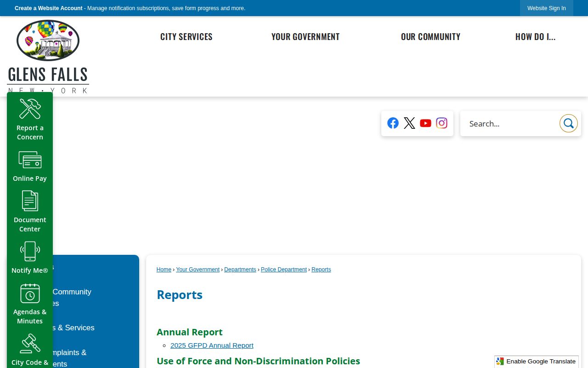Open Online Pay credit card icon
Viewport: 588px width, 368px height.
click(x=30, y=160)
